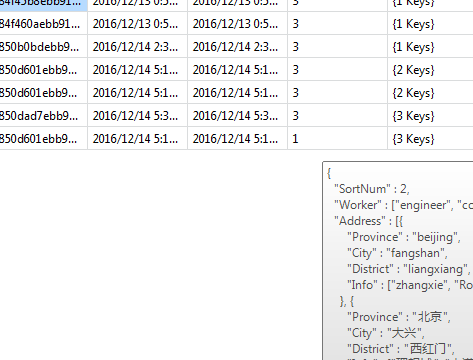The width and height of the screenshot is (473, 360).
Task: Select the "Info" : ["zhangxie" line
Action: (410, 285)
